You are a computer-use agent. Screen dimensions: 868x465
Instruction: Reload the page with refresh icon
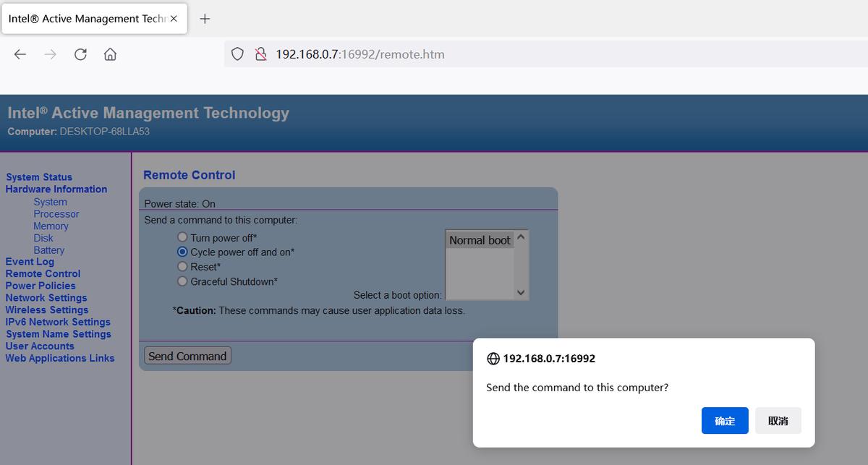coord(80,54)
